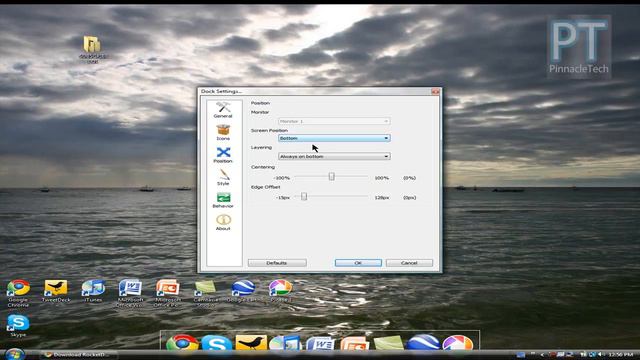
Task: Open the Icons section in Dock Settings
Action: (223, 133)
